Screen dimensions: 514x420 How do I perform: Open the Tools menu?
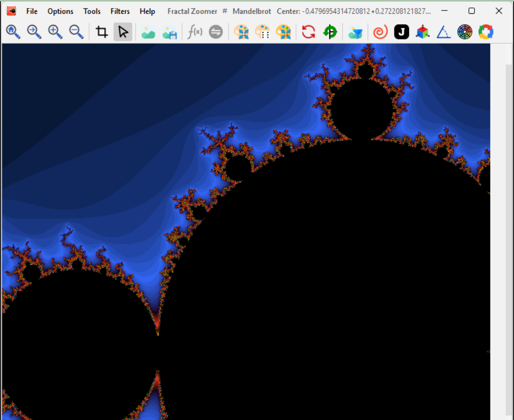[92, 11]
